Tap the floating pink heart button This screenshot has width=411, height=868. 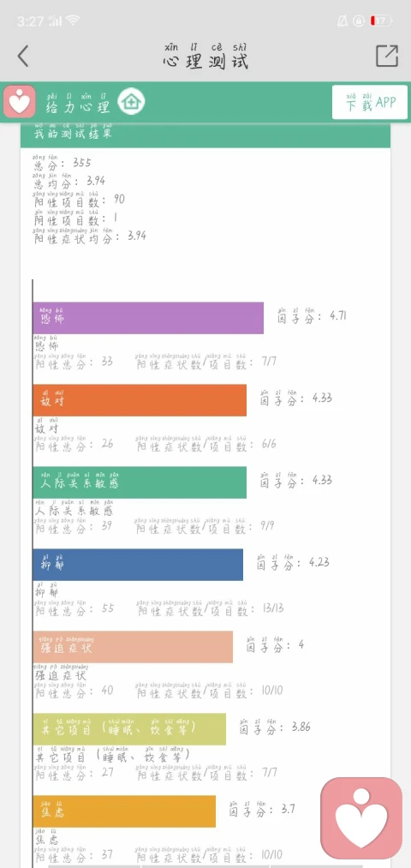(362, 818)
